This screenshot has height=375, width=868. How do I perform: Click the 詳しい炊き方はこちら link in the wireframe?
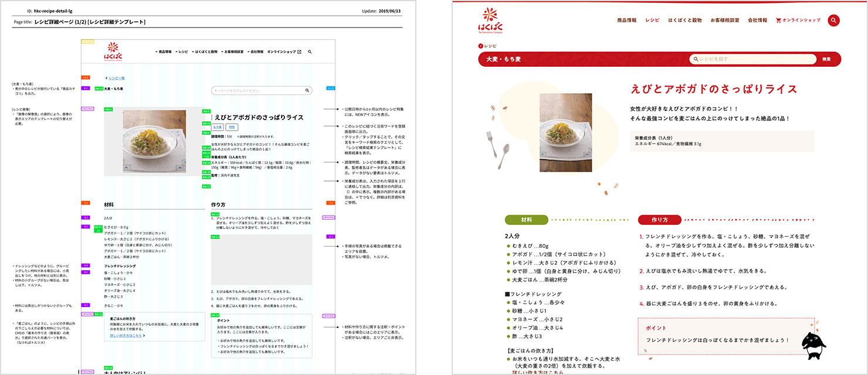click(x=127, y=336)
